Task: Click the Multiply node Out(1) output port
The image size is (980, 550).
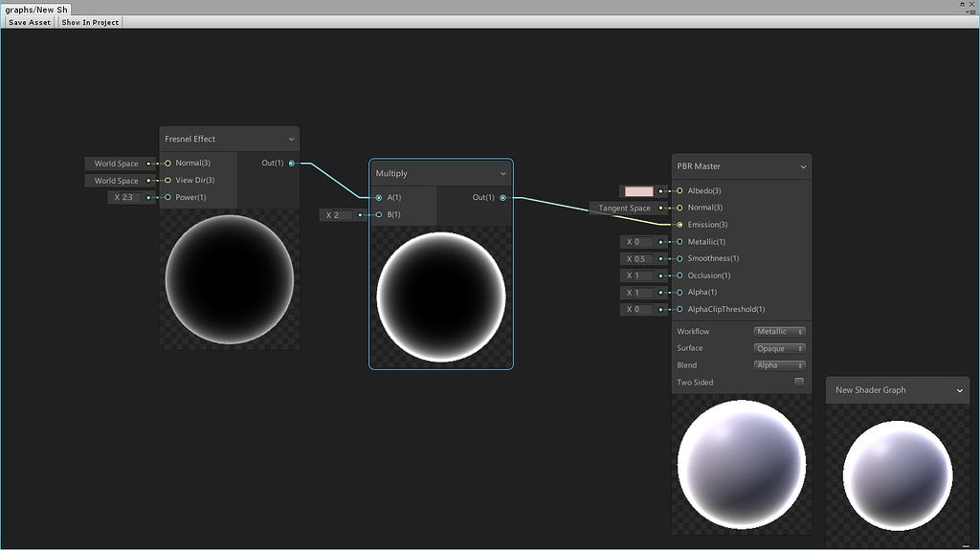Action: [x=502, y=198]
